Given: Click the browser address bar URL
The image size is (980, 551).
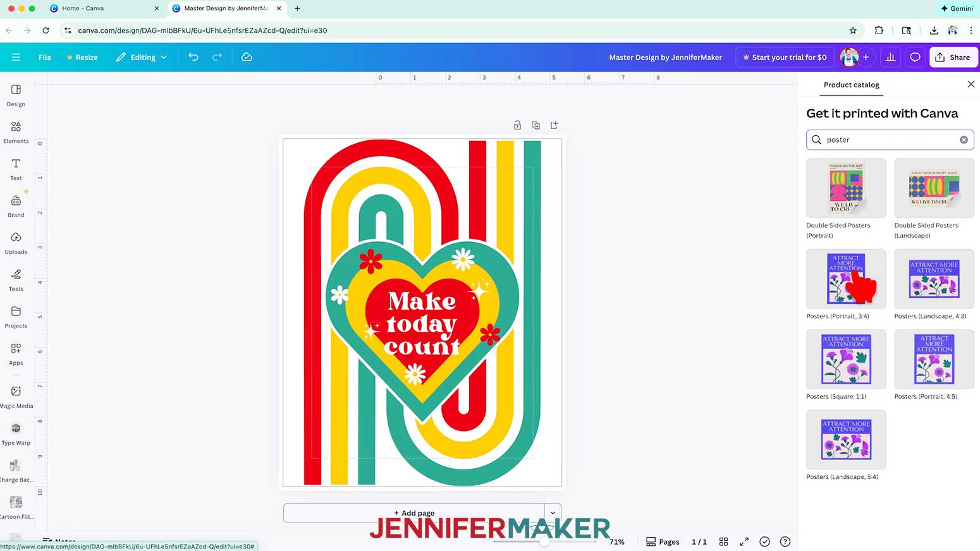Looking at the screenshot, I should coord(202,30).
